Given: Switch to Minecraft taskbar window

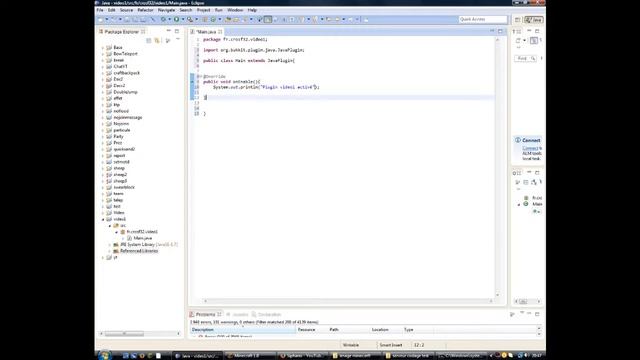Looking at the screenshot, I should (249, 356).
